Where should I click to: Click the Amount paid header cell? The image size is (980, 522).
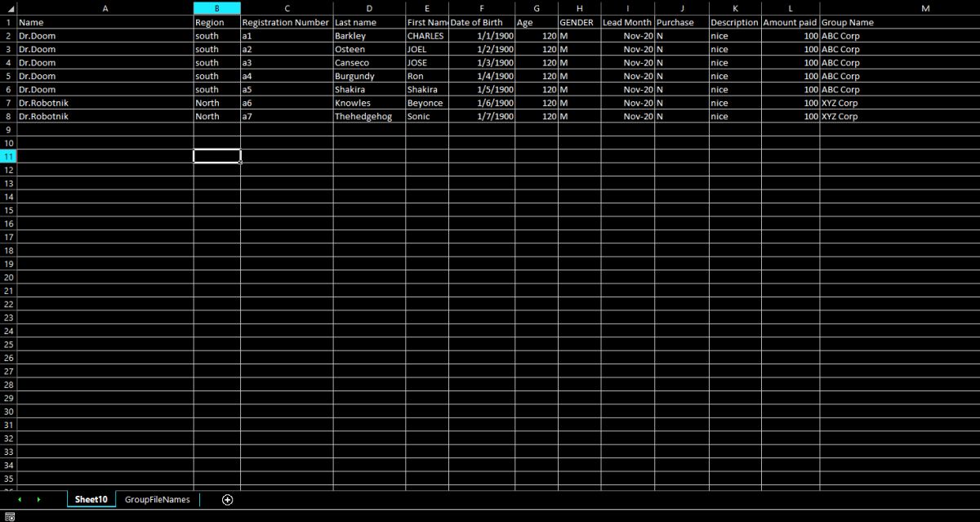tap(791, 22)
